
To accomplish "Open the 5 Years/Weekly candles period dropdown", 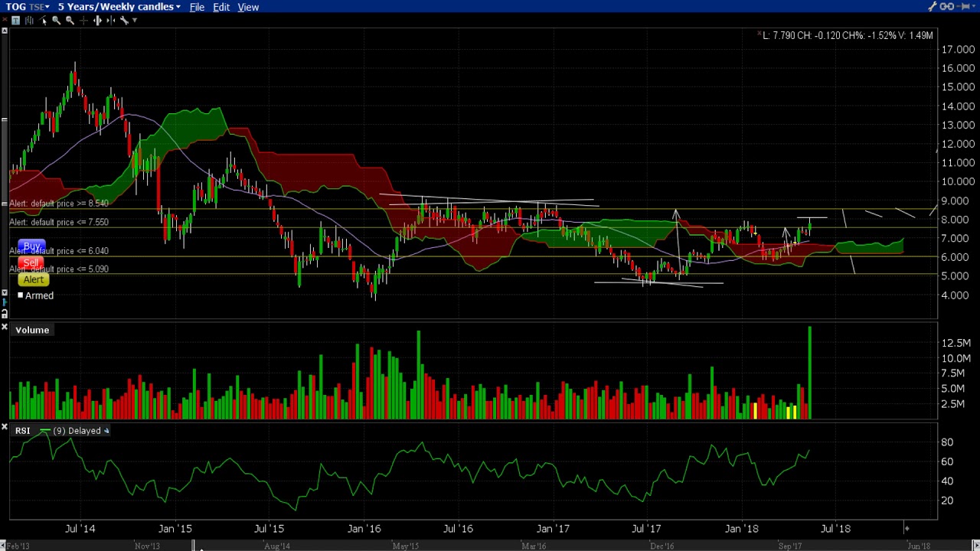I will [119, 7].
